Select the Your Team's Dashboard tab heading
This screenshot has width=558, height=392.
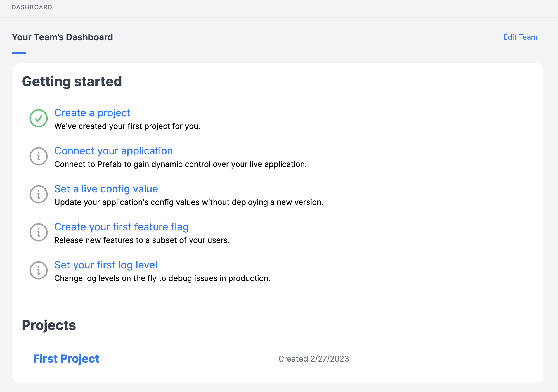(62, 37)
